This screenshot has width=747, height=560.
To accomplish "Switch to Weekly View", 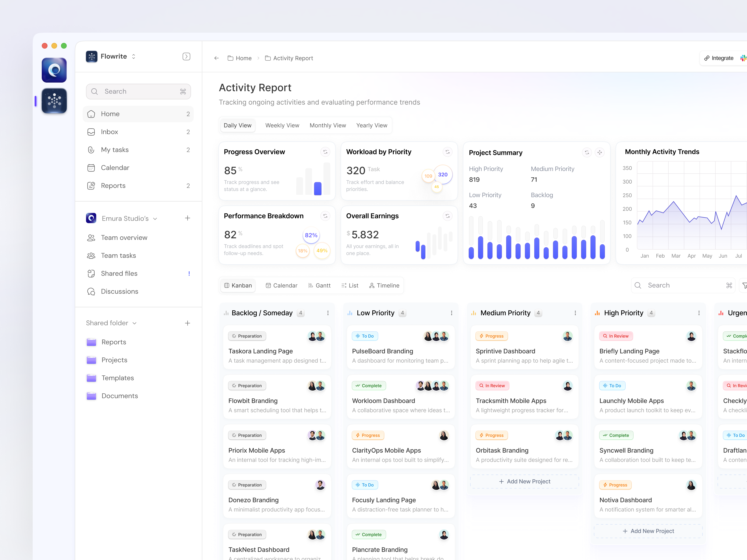I will 282,125.
